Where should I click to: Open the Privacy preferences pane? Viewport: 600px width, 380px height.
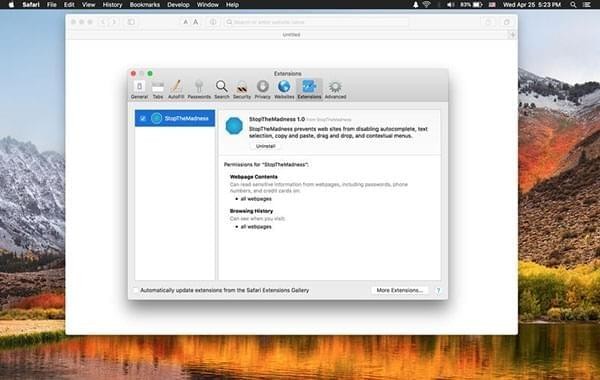tap(262, 90)
